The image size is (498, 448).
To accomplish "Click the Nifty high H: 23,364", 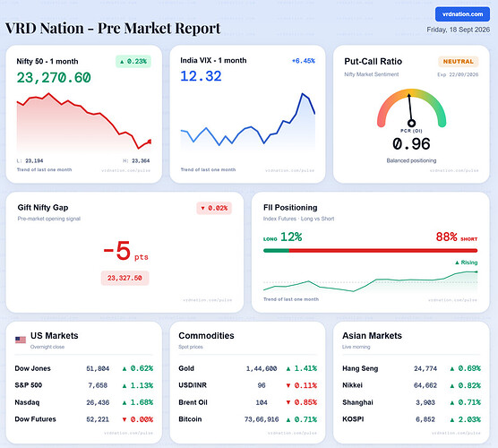I will (136, 160).
